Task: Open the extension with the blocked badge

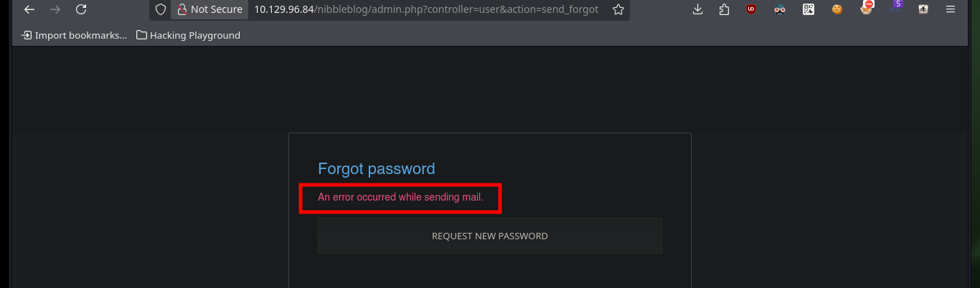Action: coord(866,9)
